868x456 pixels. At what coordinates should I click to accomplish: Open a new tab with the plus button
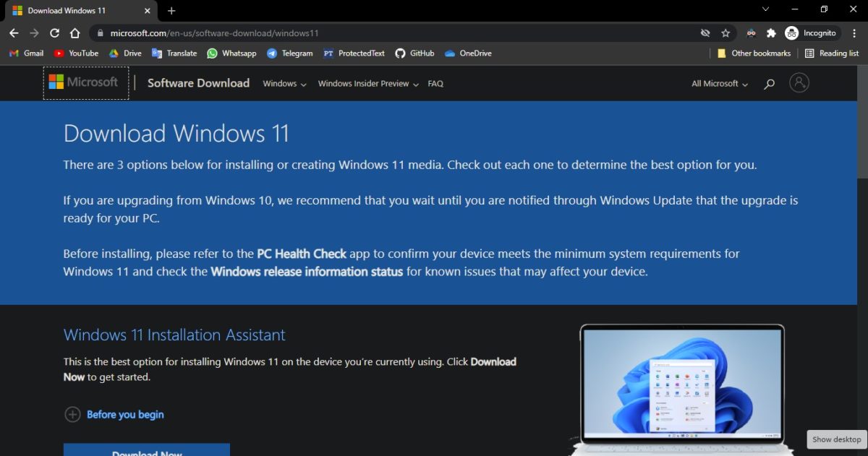point(171,11)
